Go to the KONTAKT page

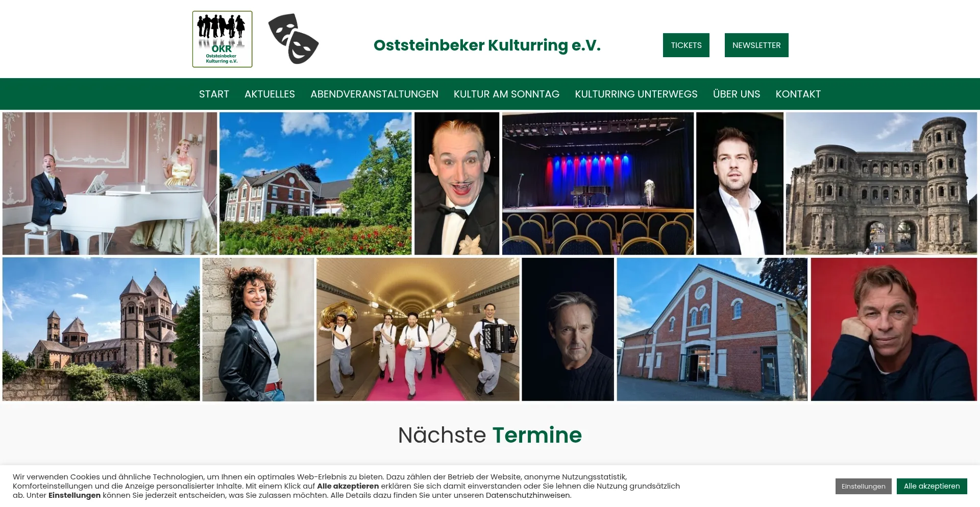tap(798, 94)
